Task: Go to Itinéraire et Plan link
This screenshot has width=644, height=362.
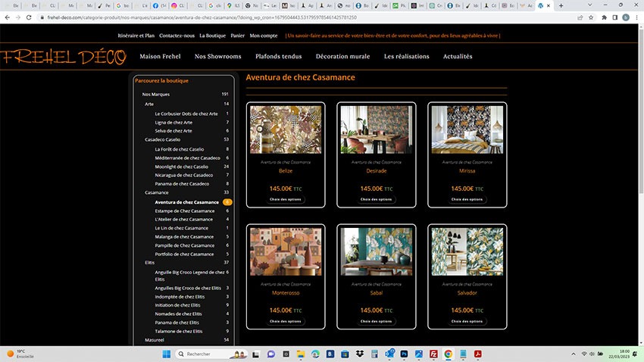Action: pos(136,36)
